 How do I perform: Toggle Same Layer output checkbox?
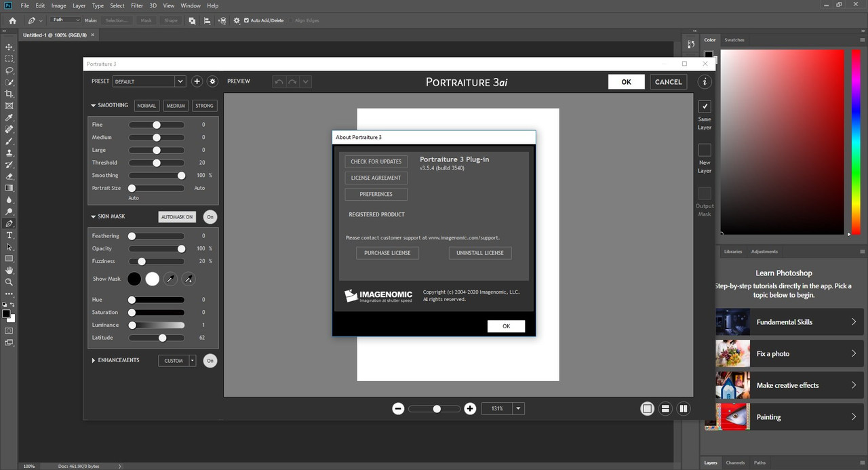point(705,106)
